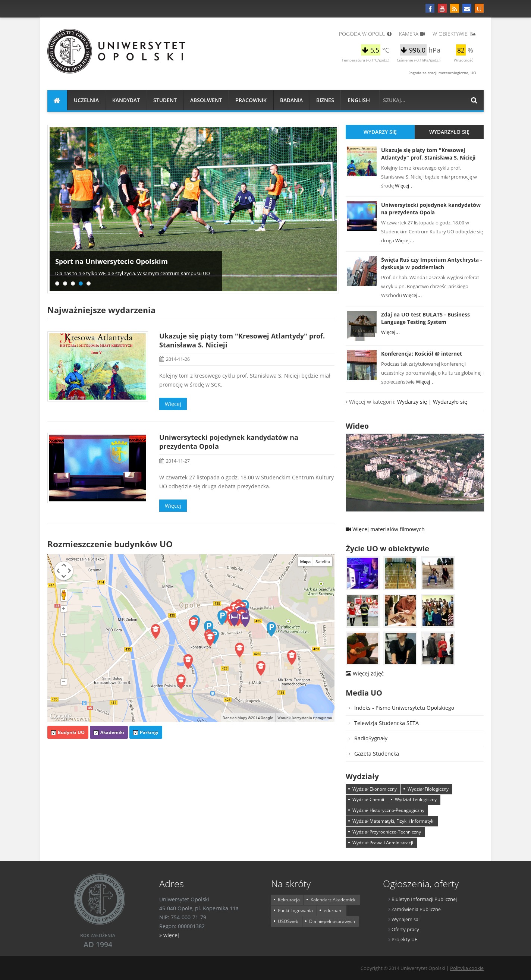Open the email envelope icon
The height and width of the screenshot is (980, 531).
click(x=466, y=8)
